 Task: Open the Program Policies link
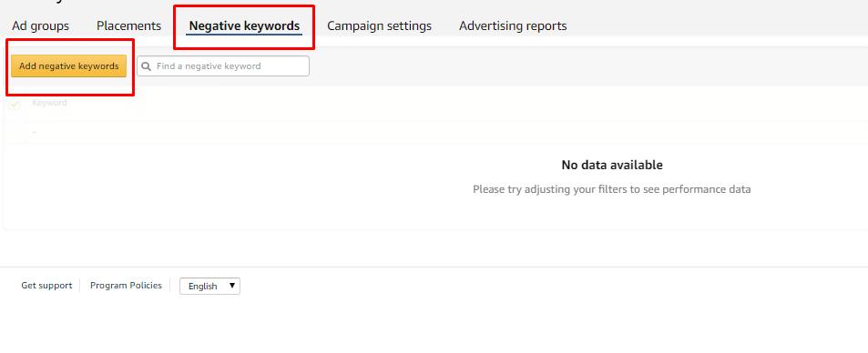[x=127, y=286]
